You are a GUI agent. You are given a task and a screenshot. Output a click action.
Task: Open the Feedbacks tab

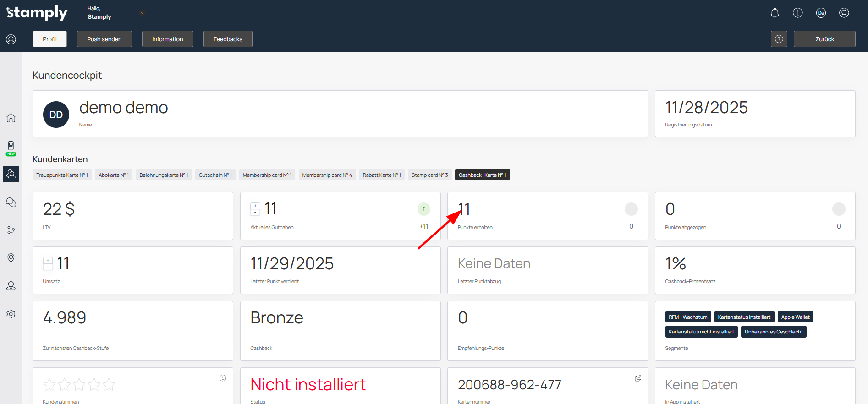point(228,39)
